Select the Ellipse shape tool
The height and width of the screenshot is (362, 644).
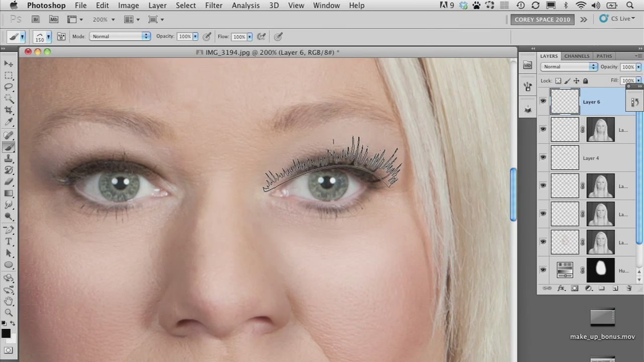9,264
